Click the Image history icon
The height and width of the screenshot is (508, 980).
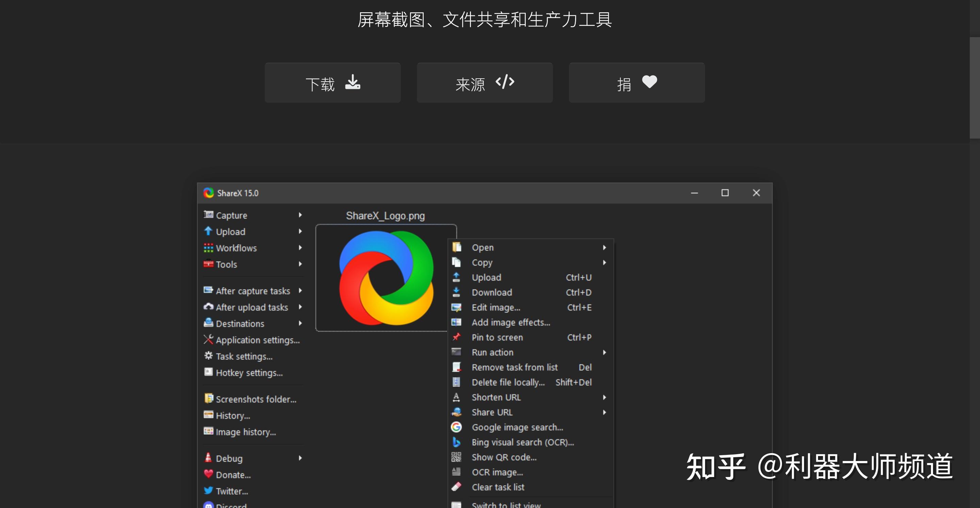tap(208, 431)
